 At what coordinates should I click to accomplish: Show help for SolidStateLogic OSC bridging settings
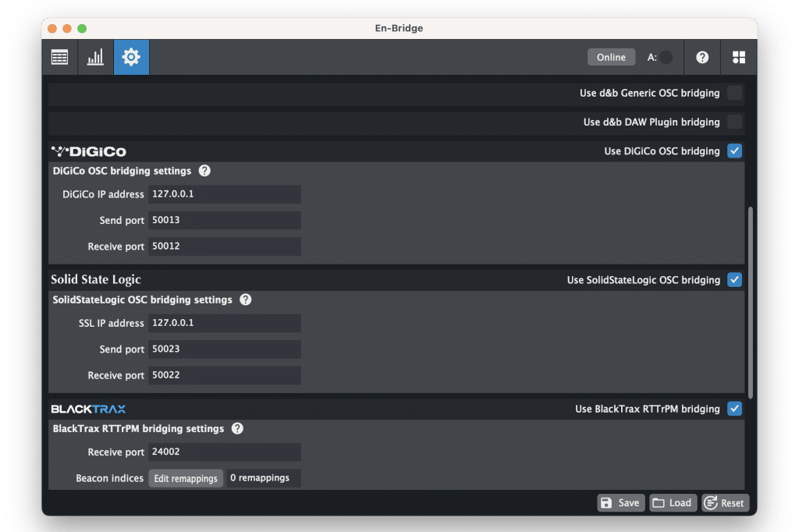tap(246, 300)
